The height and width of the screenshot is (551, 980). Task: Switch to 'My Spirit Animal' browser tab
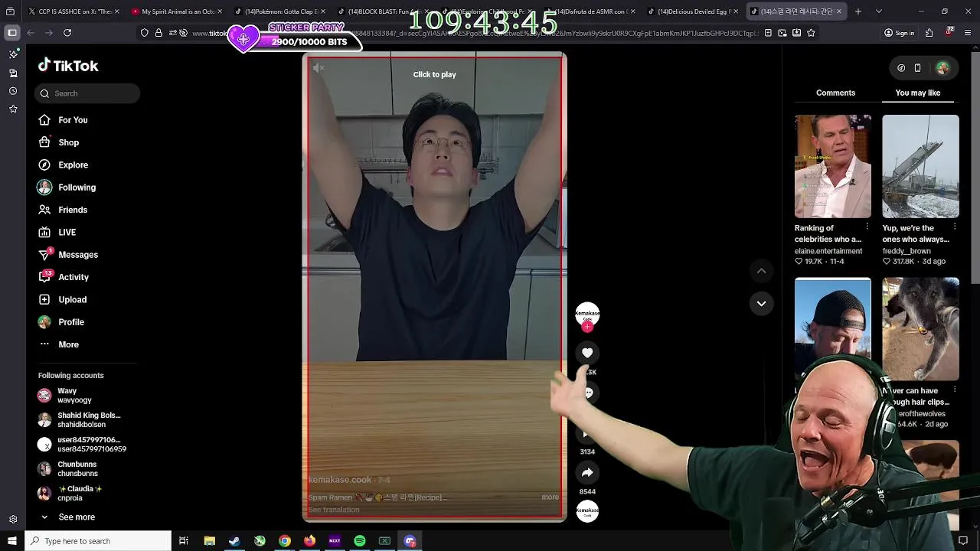[177, 11]
